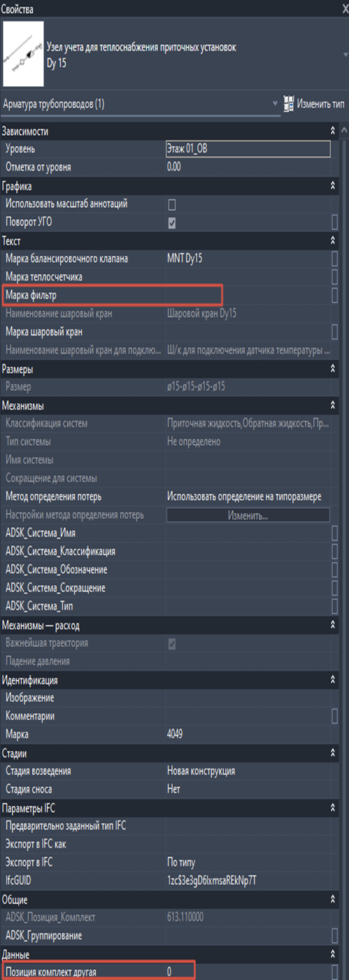Image resolution: width=349 pixels, height=980 pixels.
Task: Click the Позиция комплект другая value field
Action: click(248, 972)
